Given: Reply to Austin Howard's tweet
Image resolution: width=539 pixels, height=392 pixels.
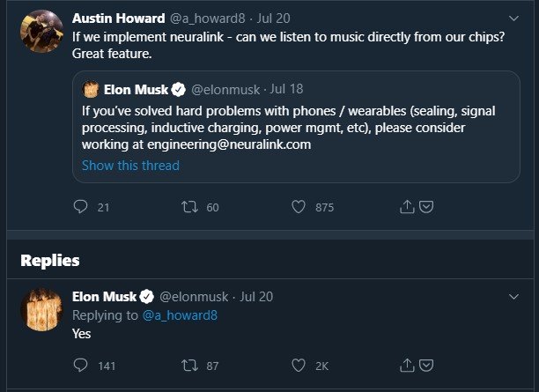Looking at the screenshot, I should [81, 207].
